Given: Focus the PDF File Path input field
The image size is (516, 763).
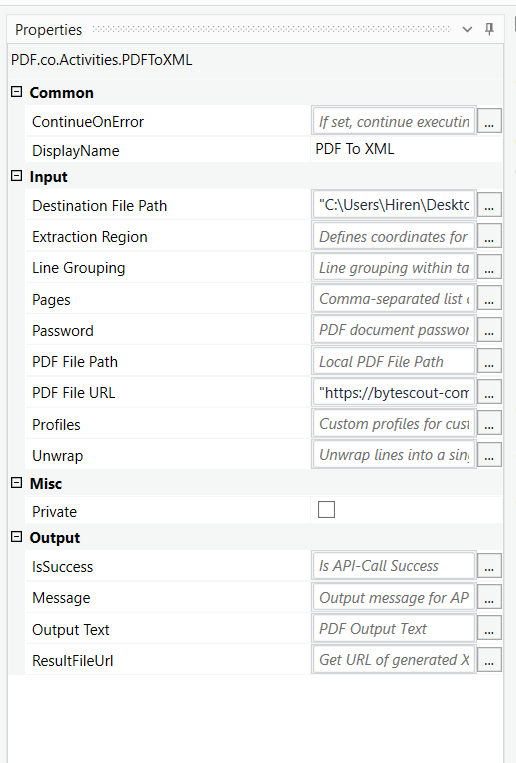Looking at the screenshot, I should [x=394, y=362].
